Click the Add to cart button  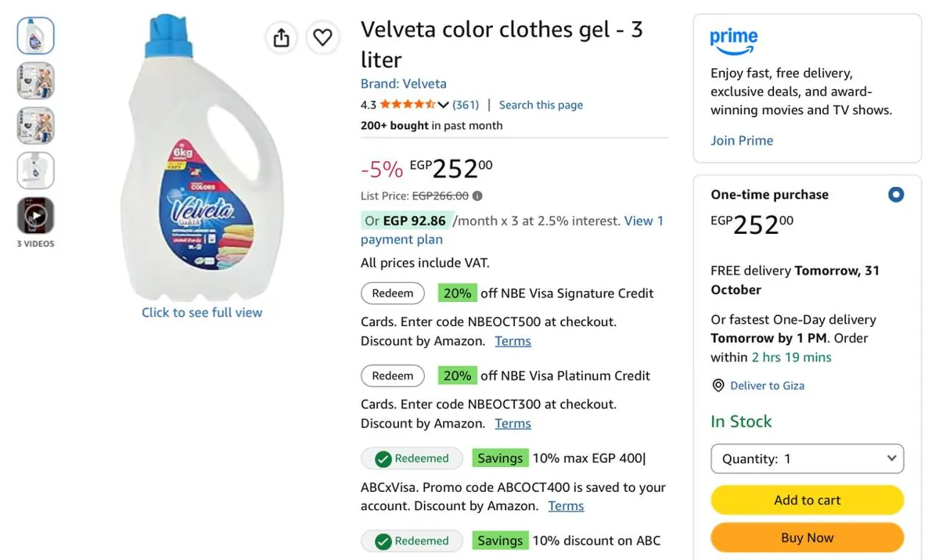807,501
